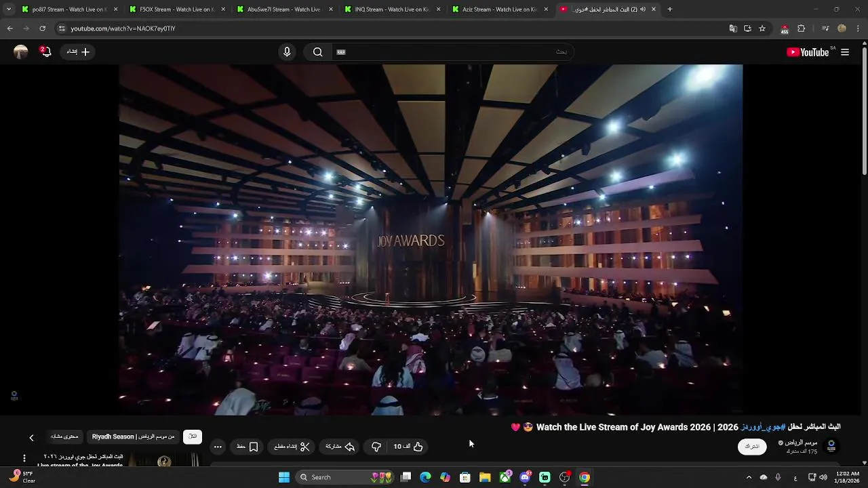Bookmark this page with the star
Image resolution: width=868 pixels, height=488 pixels.
(762, 28)
